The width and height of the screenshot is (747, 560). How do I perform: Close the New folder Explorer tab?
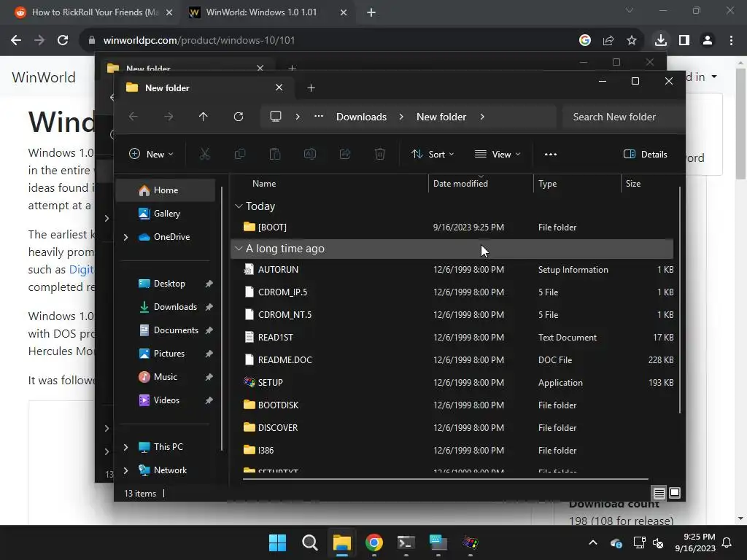tap(279, 87)
